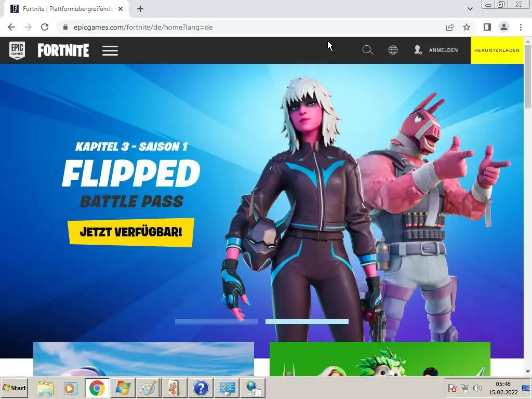Click the user profile icon beside Anmelden
The image size is (532, 399).
[418, 50]
